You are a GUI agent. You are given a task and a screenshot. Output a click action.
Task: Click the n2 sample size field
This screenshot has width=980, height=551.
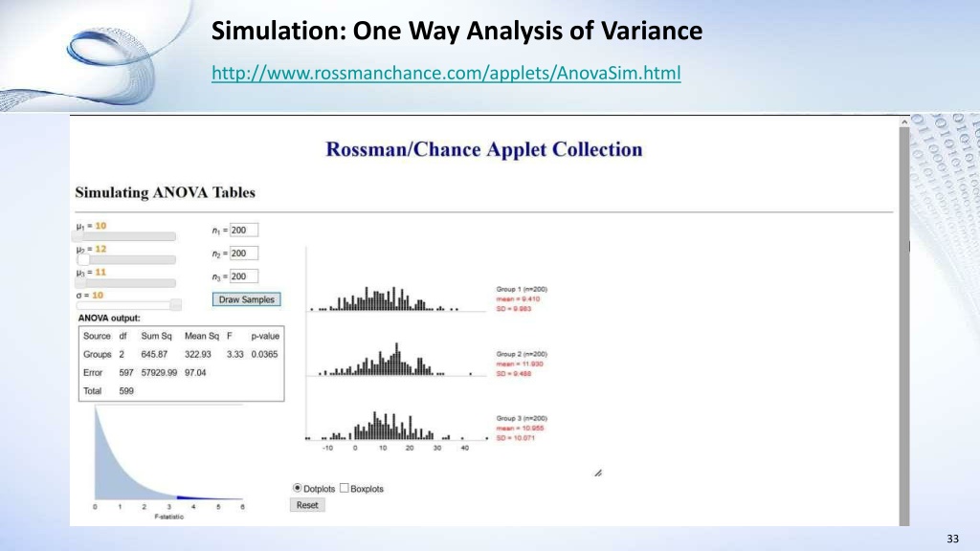tap(244, 253)
